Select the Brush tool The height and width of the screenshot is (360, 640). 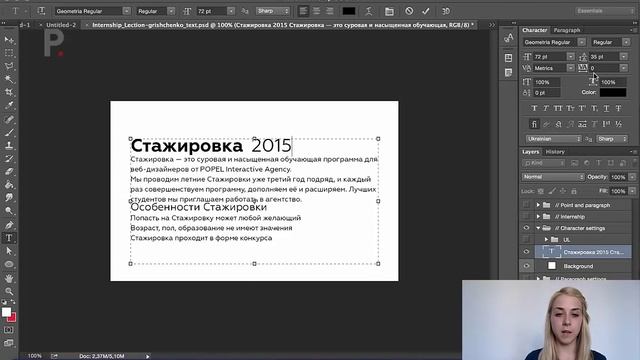tap(9, 133)
